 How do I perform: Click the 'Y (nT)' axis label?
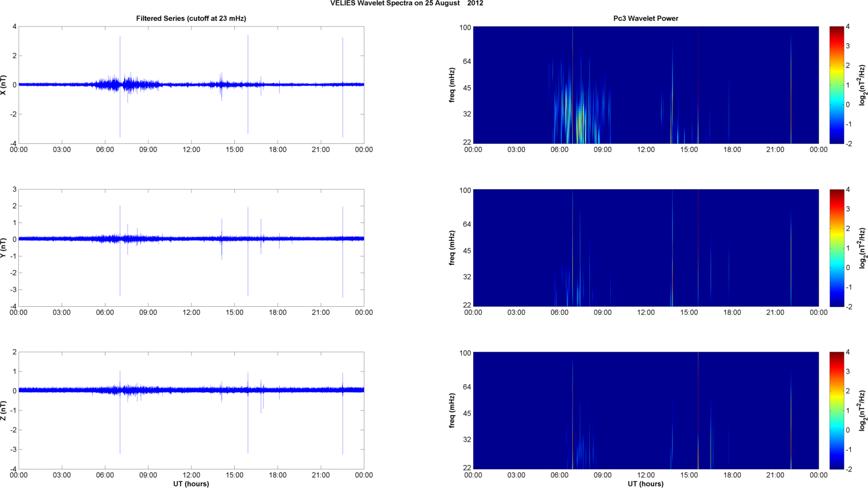click(x=4, y=248)
